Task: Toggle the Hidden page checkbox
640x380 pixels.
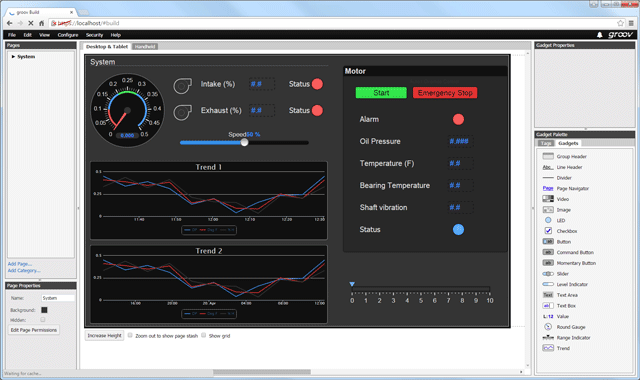Action: tap(43, 320)
